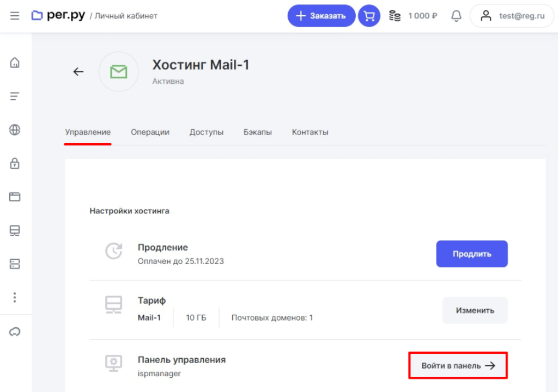This screenshot has height=392, width=558.
Task: Go back with the left arrow
Action: [x=78, y=71]
